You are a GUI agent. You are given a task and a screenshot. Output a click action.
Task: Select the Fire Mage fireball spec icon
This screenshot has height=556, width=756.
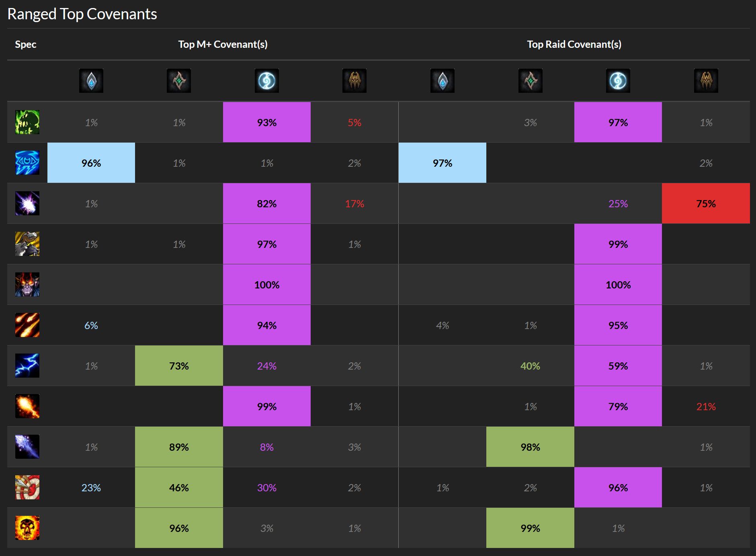click(27, 406)
